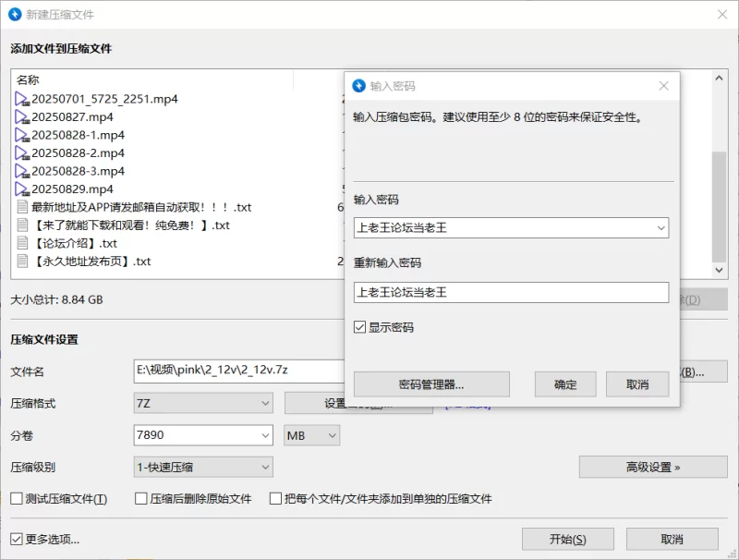Close the 新建压缩文件 window
Image resolution: width=739 pixels, height=560 pixels.
point(722,15)
